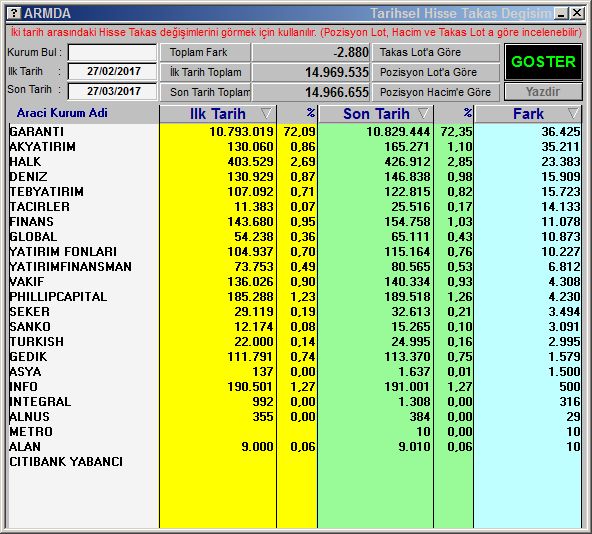The height and width of the screenshot is (534, 592).
Task: Select the CITIBANK YABANCI row
Action: [x=294, y=461]
